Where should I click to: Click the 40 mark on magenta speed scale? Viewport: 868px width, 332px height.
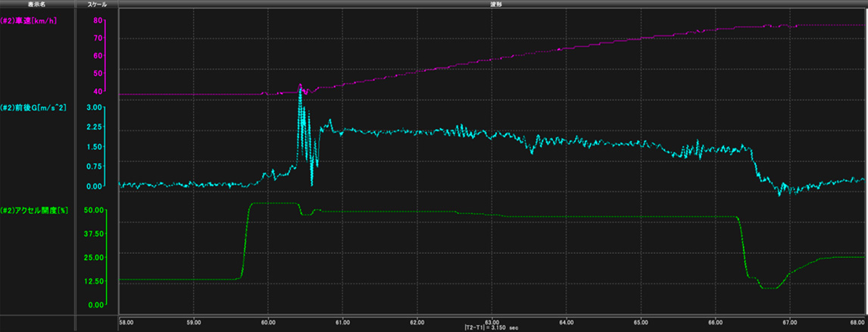[98, 91]
